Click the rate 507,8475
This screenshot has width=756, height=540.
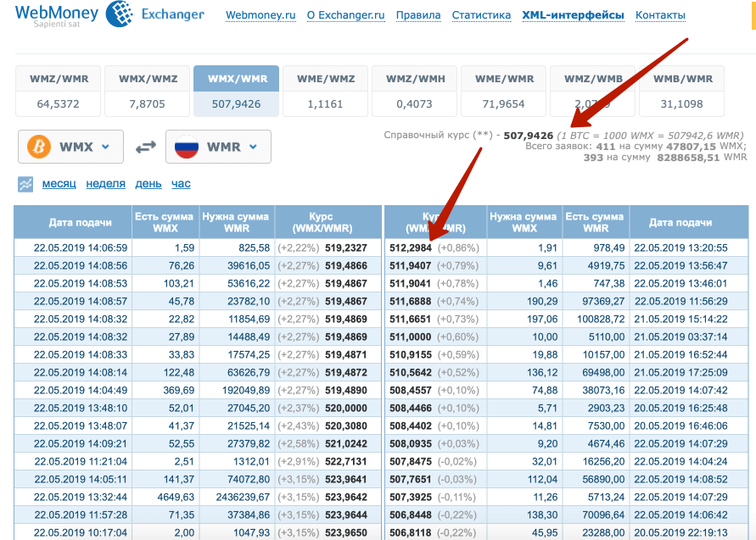point(411,461)
